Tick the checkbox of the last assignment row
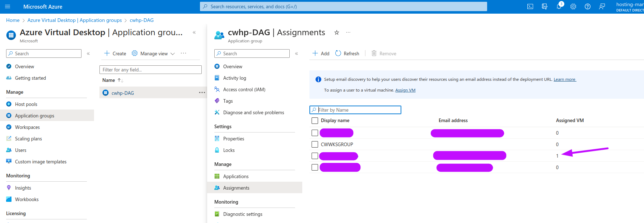This screenshot has height=223, width=644. point(315,167)
